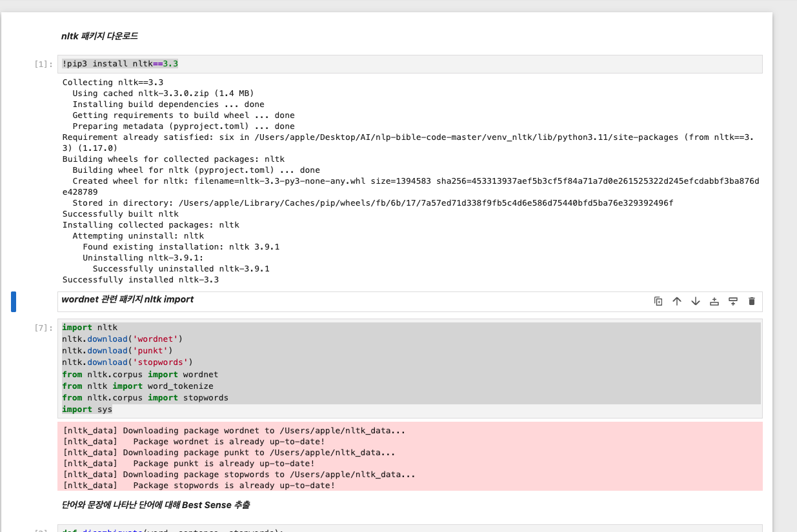Collapse the selected cell using blue bar
Screen dimensions: 797x532
pyautogui.click(x=14, y=301)
